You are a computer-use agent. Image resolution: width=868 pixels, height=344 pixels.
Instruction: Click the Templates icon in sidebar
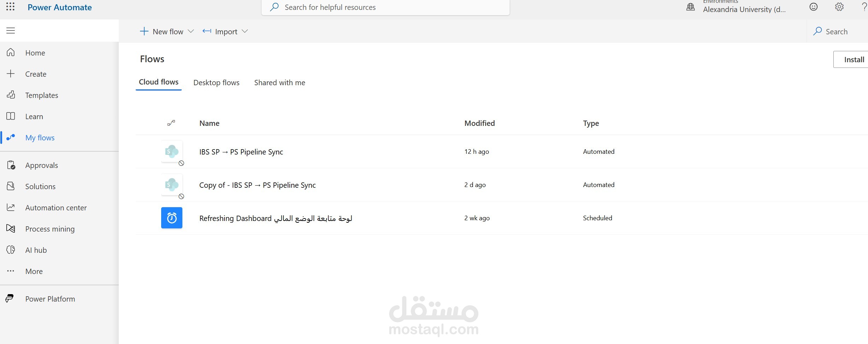11,95
